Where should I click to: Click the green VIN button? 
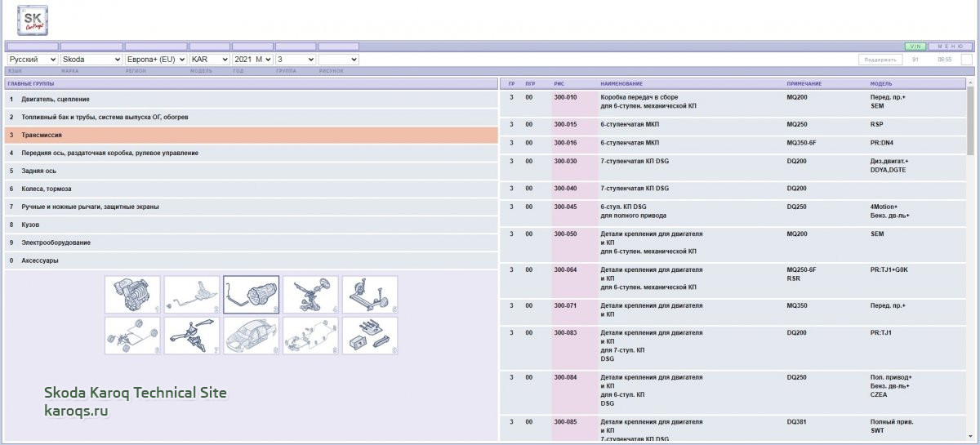pos(915,47)
